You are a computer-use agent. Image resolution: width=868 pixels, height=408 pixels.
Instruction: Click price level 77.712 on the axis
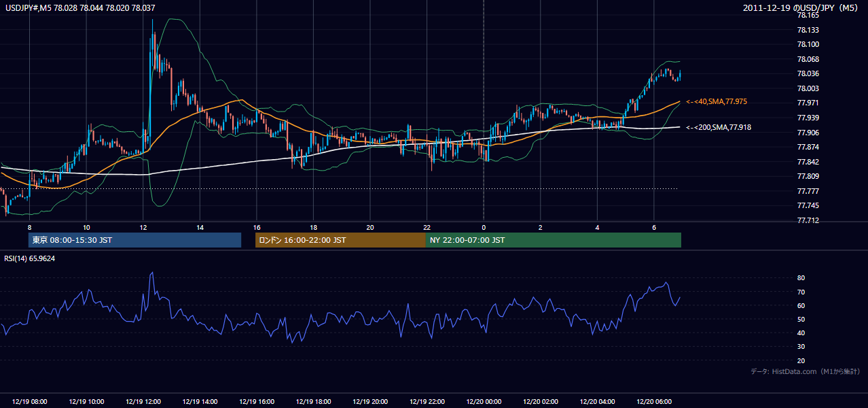(808, 220)
